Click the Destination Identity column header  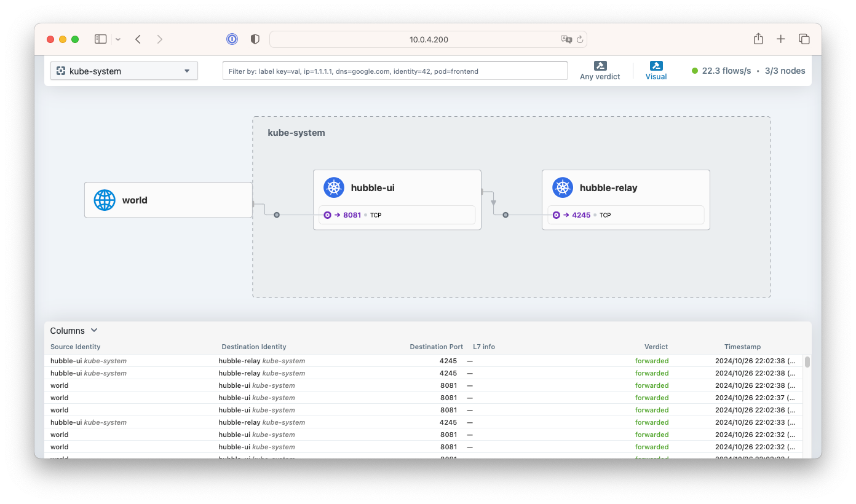pos(254,347)
